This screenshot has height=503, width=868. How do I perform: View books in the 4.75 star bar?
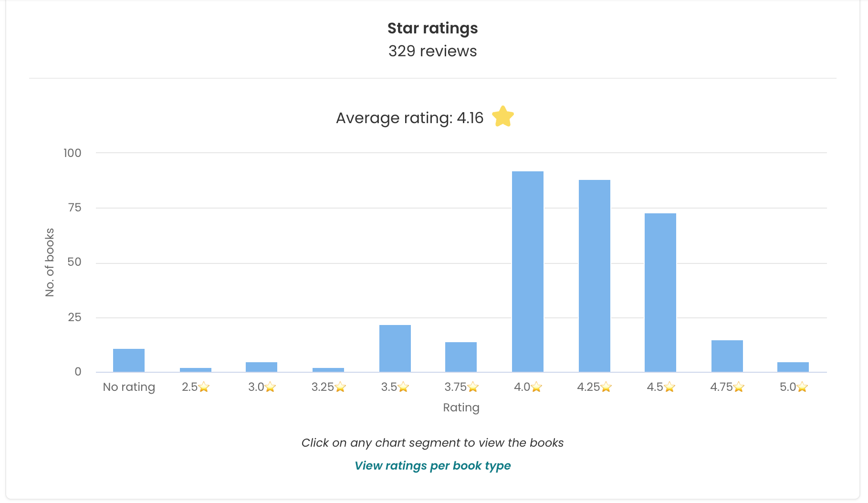click(727, 356)
